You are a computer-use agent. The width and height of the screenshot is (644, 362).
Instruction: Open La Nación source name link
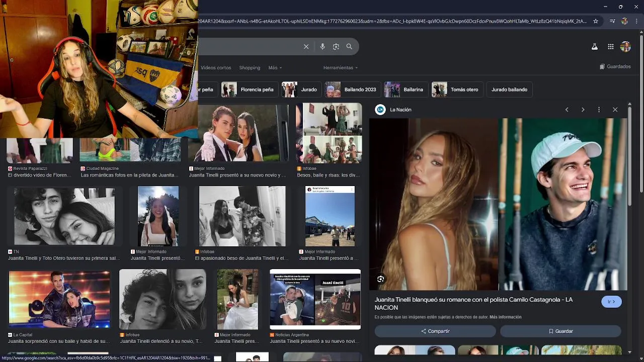point(400,110)
